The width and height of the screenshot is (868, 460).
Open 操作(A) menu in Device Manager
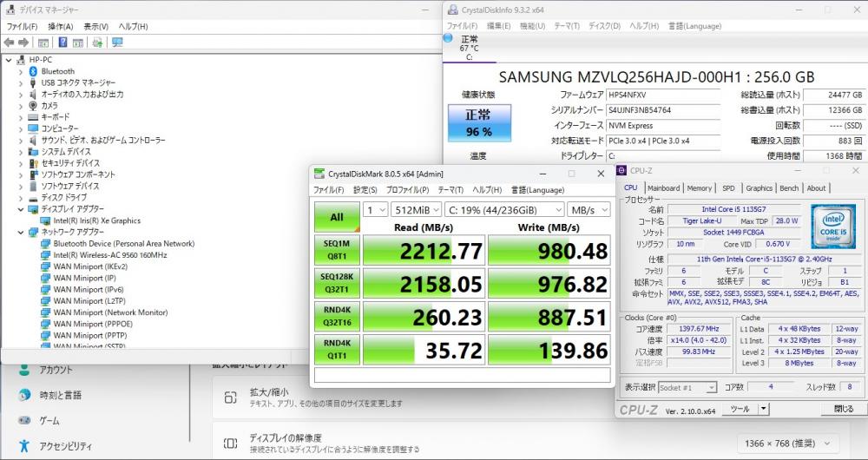tap(61, 27)
